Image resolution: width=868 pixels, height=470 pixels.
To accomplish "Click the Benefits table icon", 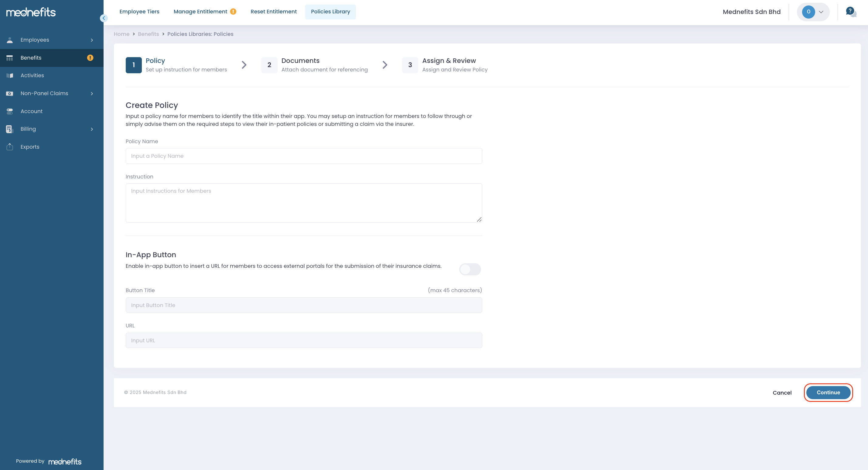I will [x=10, y=58].
